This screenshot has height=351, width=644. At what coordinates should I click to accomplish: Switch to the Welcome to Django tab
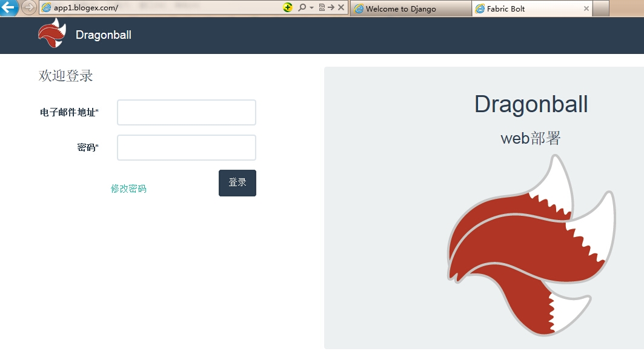pos(411,8)
